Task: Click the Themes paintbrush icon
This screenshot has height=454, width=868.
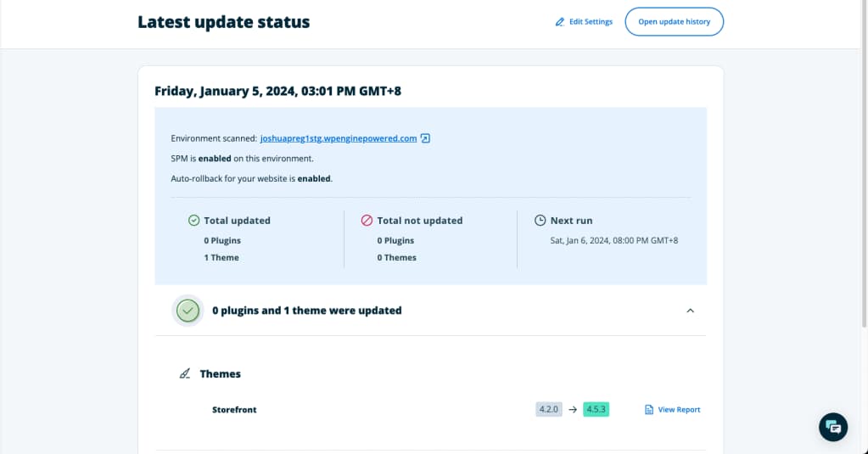Action: point(185,373)
